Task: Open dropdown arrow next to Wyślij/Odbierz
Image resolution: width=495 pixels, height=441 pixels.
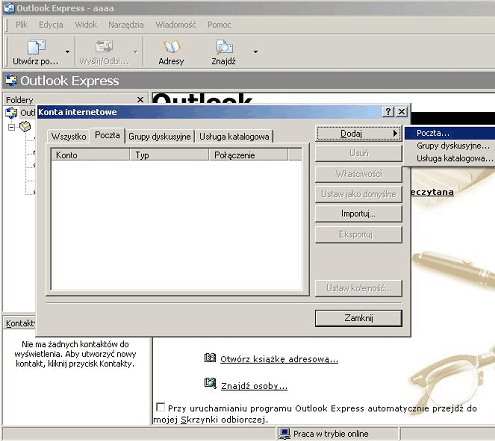Action: point(135,52)
